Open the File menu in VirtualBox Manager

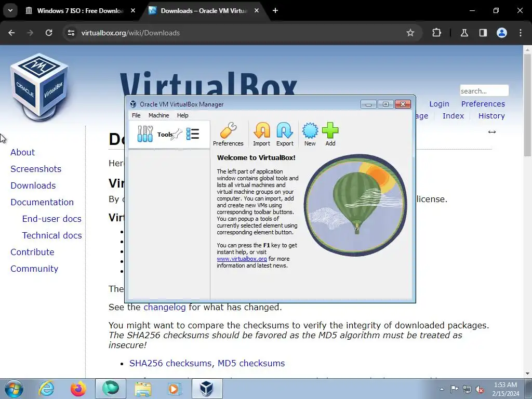point(136,115)
